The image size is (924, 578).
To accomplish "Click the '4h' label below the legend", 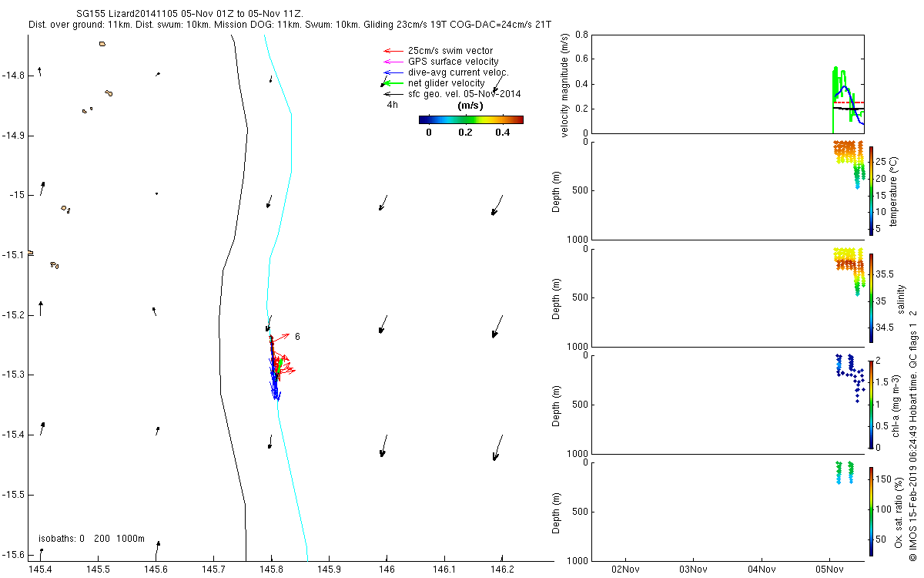I will (392, 105).
